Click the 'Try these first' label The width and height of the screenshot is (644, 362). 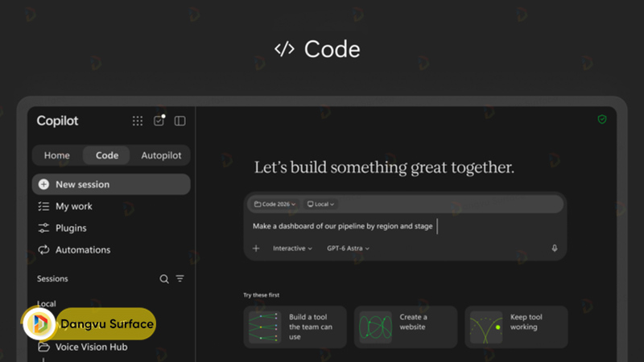point(261,295)
